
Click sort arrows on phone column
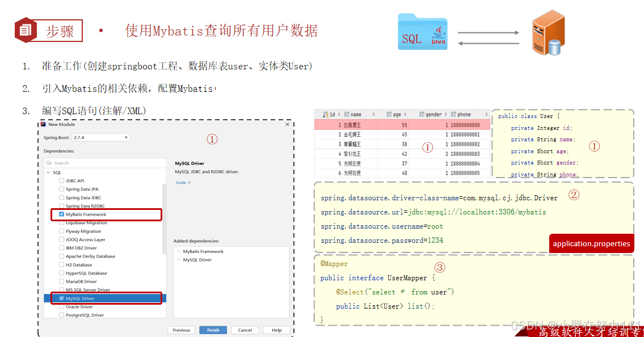(x=486, y=115)
